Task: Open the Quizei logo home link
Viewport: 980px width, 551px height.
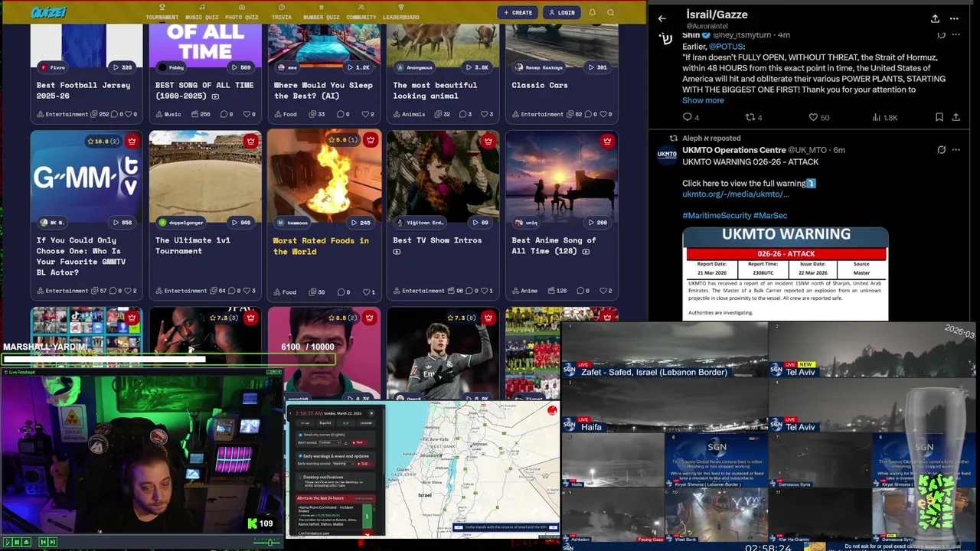Action: click(49, 12)
